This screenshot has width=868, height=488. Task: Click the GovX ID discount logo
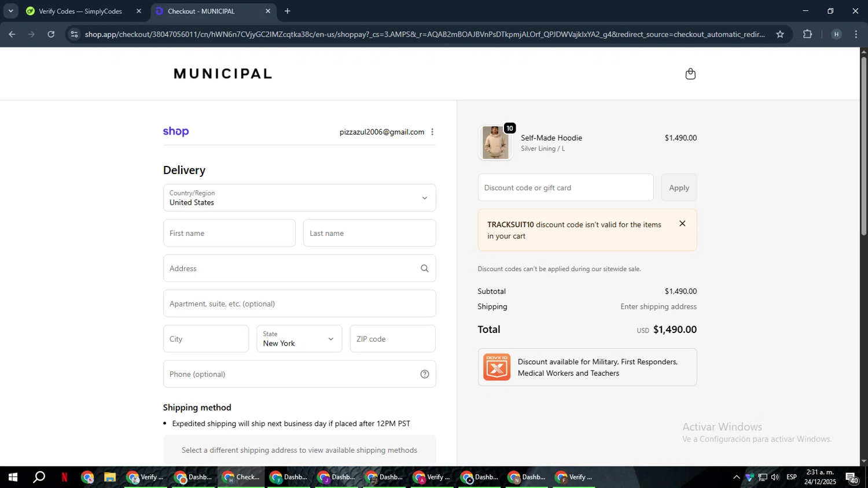pyautogui.click(x=497, y=367)
